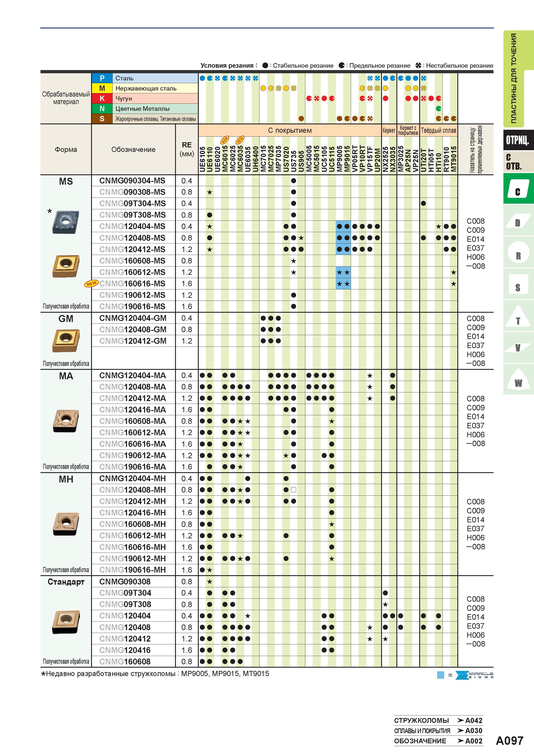Image resolution: width=534 pixels, height=756 pixels.
Task: Click the MA breaker insert image
Action: [66, 421]
